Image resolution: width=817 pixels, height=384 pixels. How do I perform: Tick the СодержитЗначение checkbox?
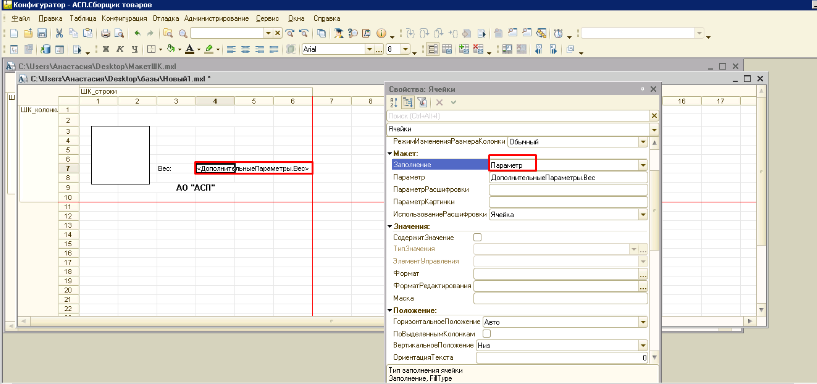coord(477,237)
